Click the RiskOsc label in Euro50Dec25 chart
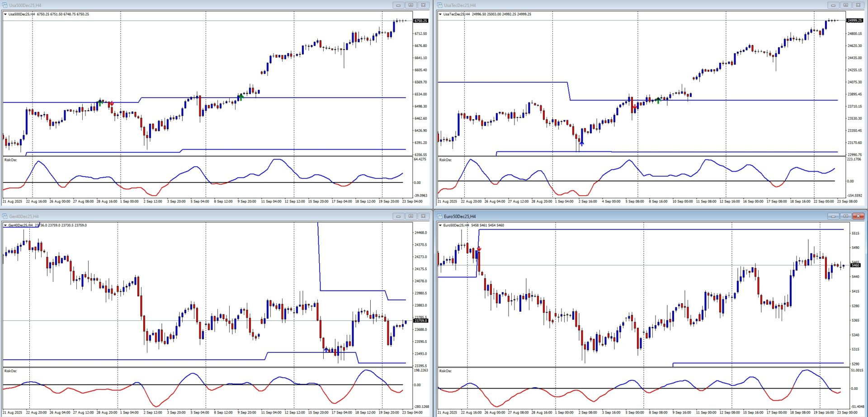The height and width of the screenshot is (417, 868). pyautogui.click(x=445, y=371)
